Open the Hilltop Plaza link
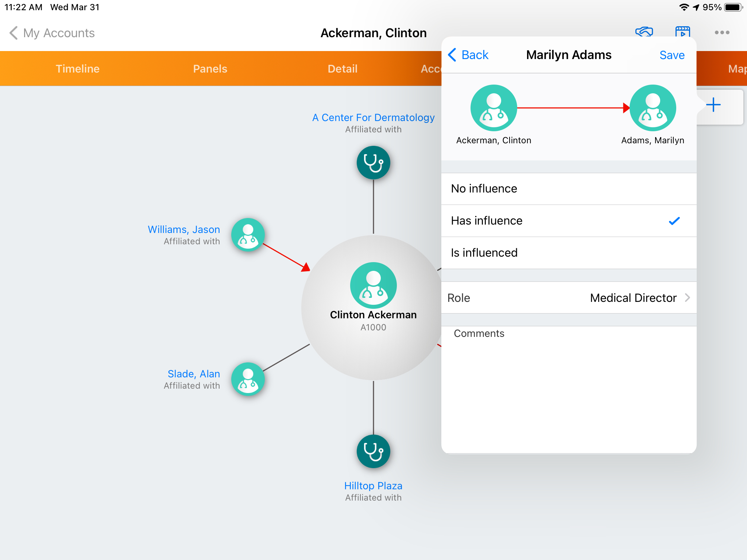This screenshot has height=560, width=747. (373, 486)
